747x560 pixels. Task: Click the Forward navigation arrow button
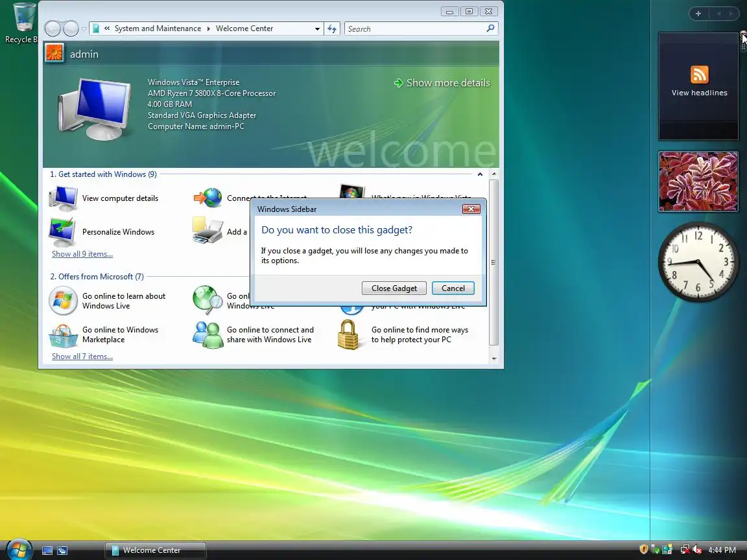[71, 29]
